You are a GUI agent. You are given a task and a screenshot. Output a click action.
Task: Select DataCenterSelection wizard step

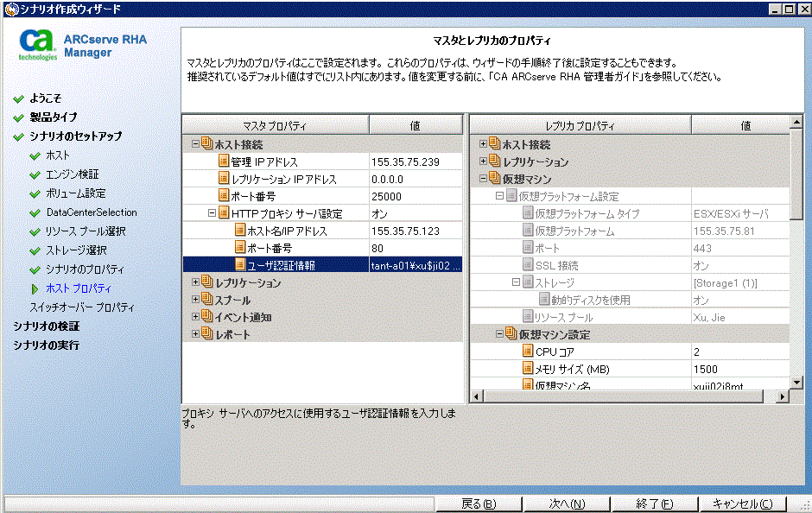(92, 212)
